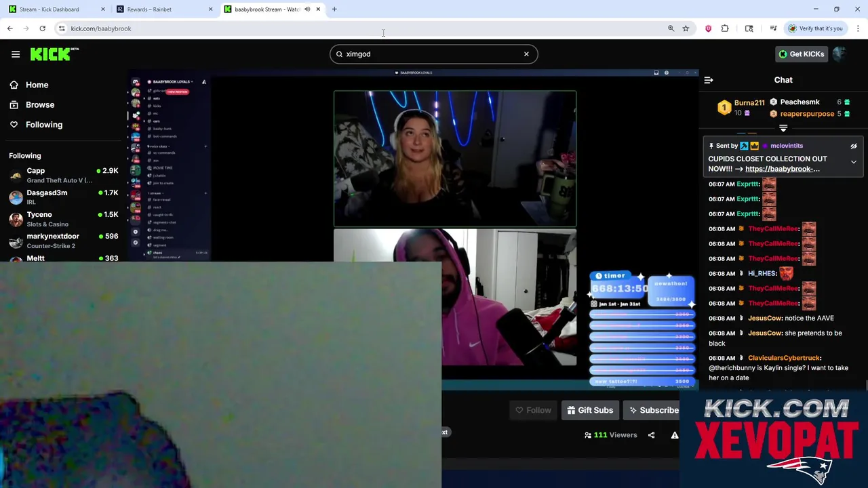Screen dimensions: 868x488
Task: Open markynextdoor channel in Following list
Action: (x=64, y=241)
